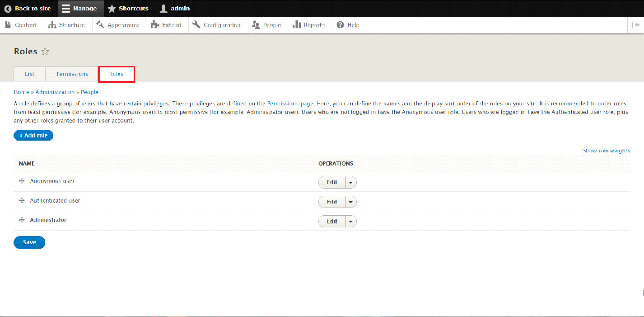Image resolution: width=644 pixels, height=317 pixels.
Task: Open the Extend modules menu
Action: click(166, 25)
